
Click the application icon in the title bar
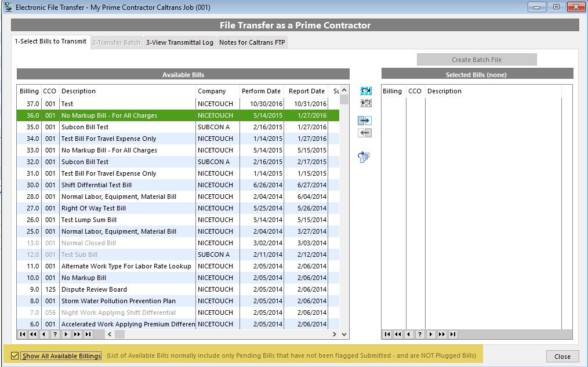(8, 7)
